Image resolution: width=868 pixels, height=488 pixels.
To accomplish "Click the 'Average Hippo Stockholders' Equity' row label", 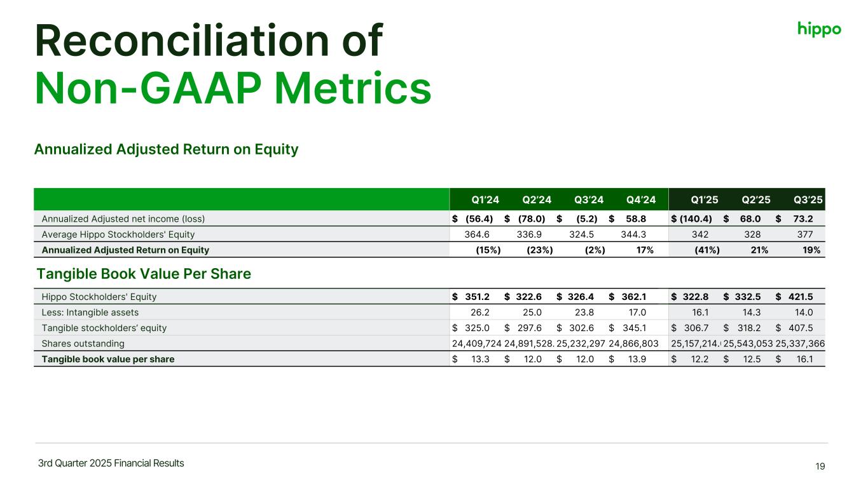I will pos(118,234).
